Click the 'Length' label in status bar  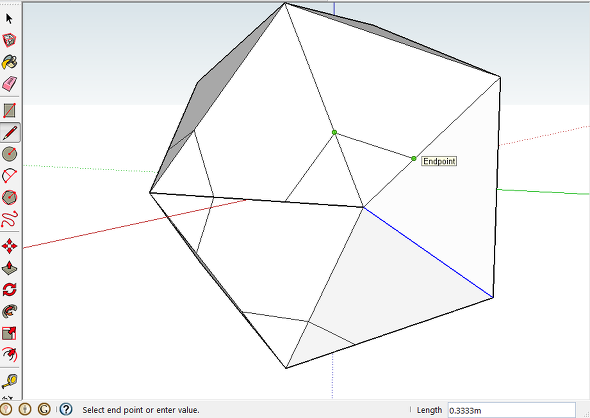point(429,410)
